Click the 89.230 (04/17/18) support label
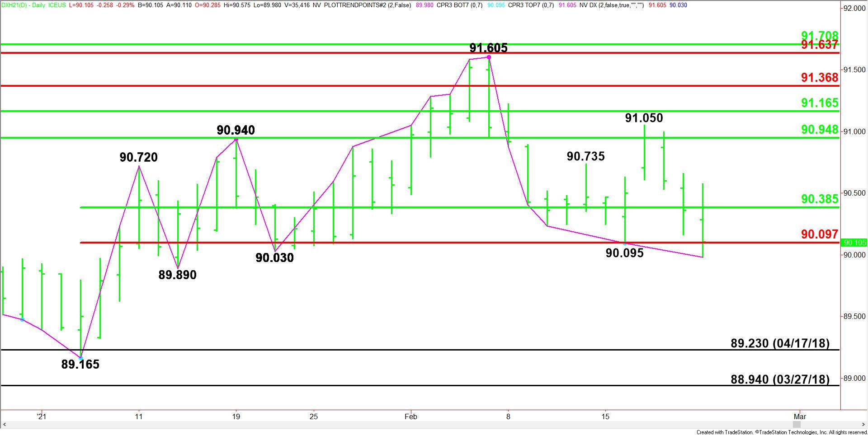The image size is (868, 435). coord(780,343)
